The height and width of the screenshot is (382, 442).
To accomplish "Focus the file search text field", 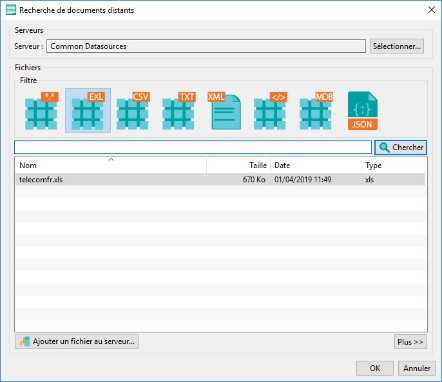I will [x=193, y=147].
